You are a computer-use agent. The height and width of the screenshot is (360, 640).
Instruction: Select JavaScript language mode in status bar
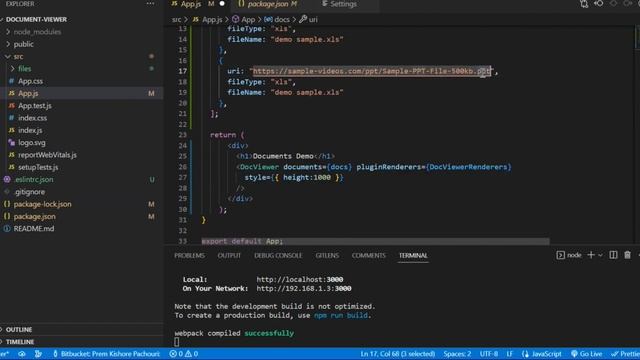coord(542,354)
